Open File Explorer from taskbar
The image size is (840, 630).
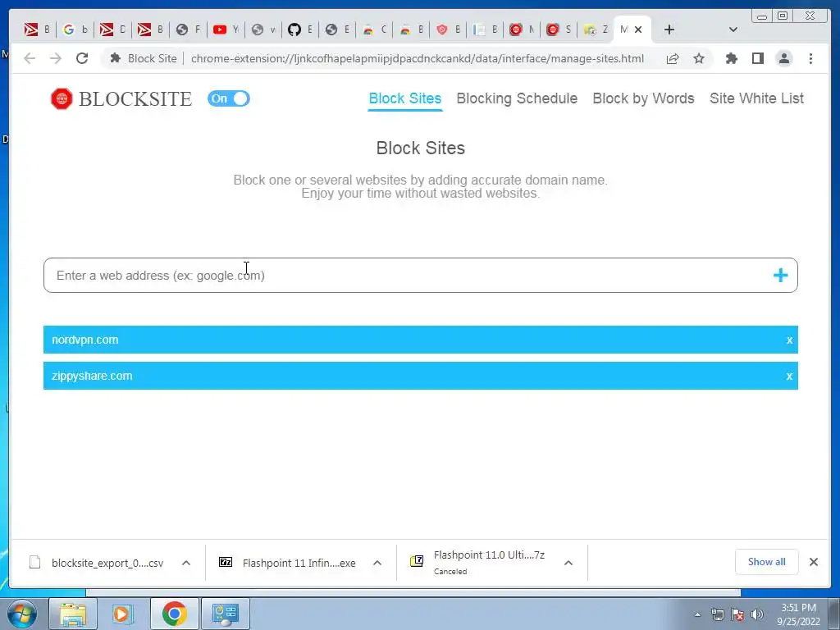[x=73, y=614]
